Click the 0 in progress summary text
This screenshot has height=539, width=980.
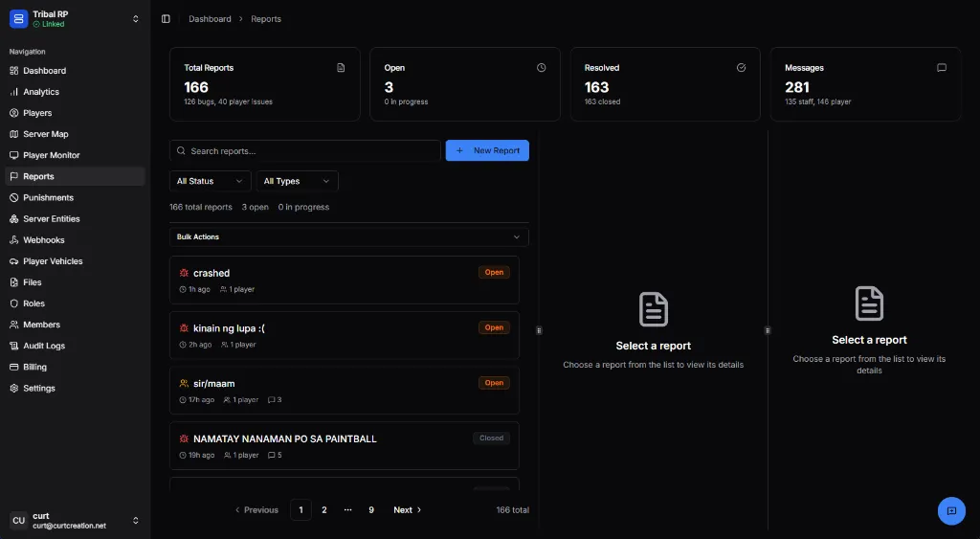[x=303, y=207]
